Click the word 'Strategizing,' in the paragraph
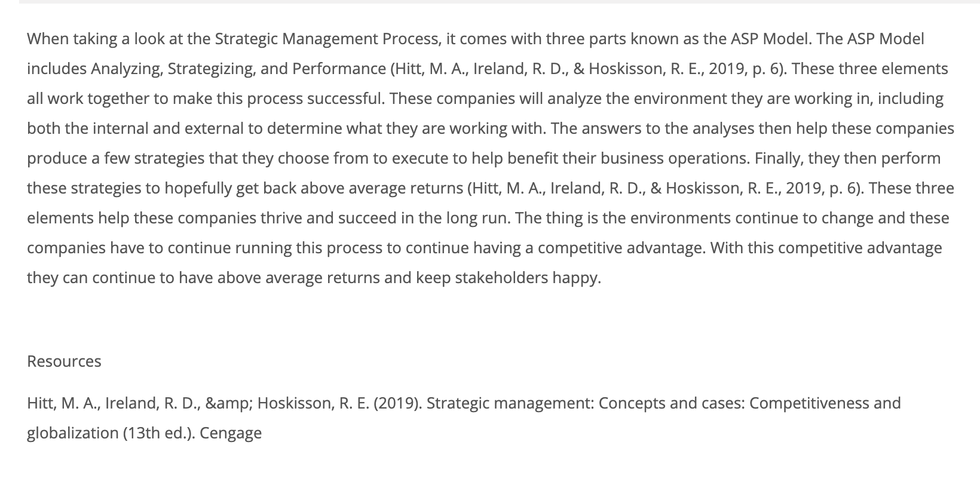Screen dimensions: 980x485 [x=212, y=69]
